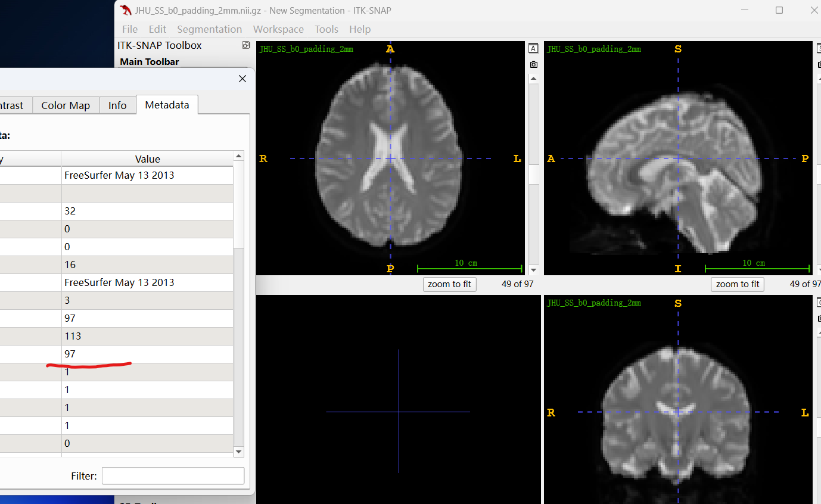Viewport: 821px width, 504px height.
Task: Select the Metadata tab
Action: tap(167, 105)
